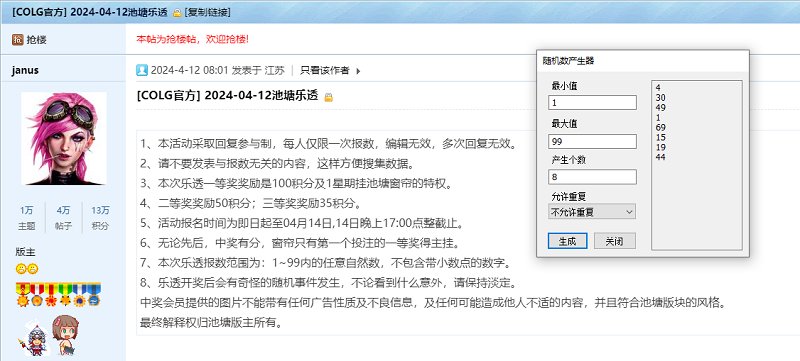The width and height of the screenshot is (800, 361).
Task: Click the 最大值 input field with 99
Action: coord(592,142)
